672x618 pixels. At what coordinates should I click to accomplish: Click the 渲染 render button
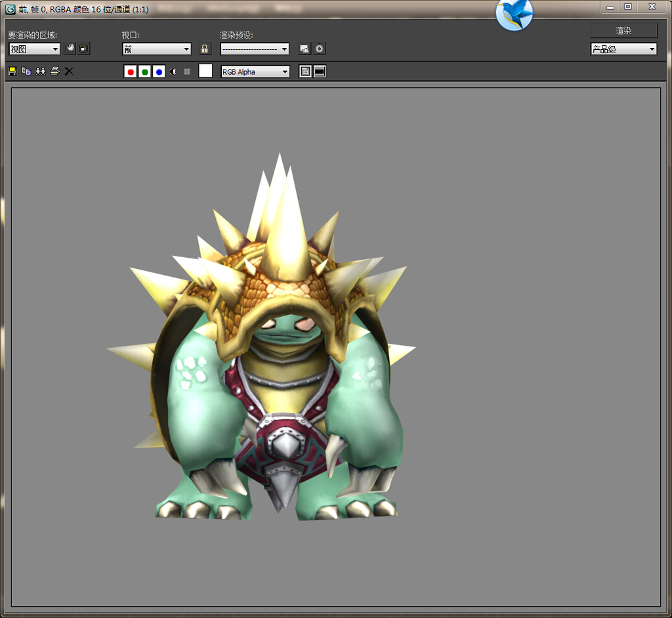[x=623, y=31]
